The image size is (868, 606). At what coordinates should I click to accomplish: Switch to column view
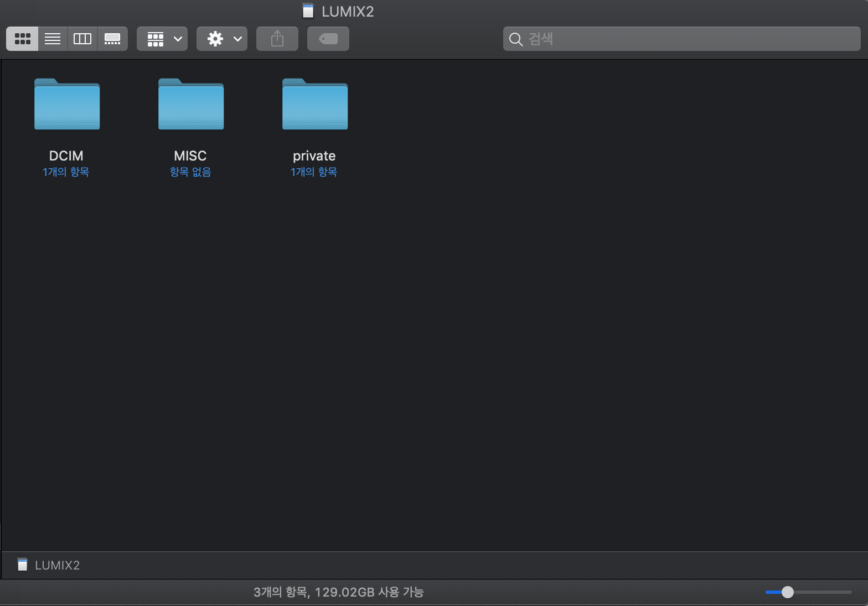pos(82,39)
